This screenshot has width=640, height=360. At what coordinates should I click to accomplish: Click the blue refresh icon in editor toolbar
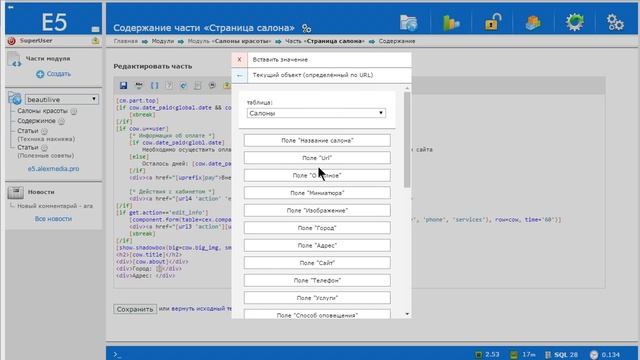183,85
